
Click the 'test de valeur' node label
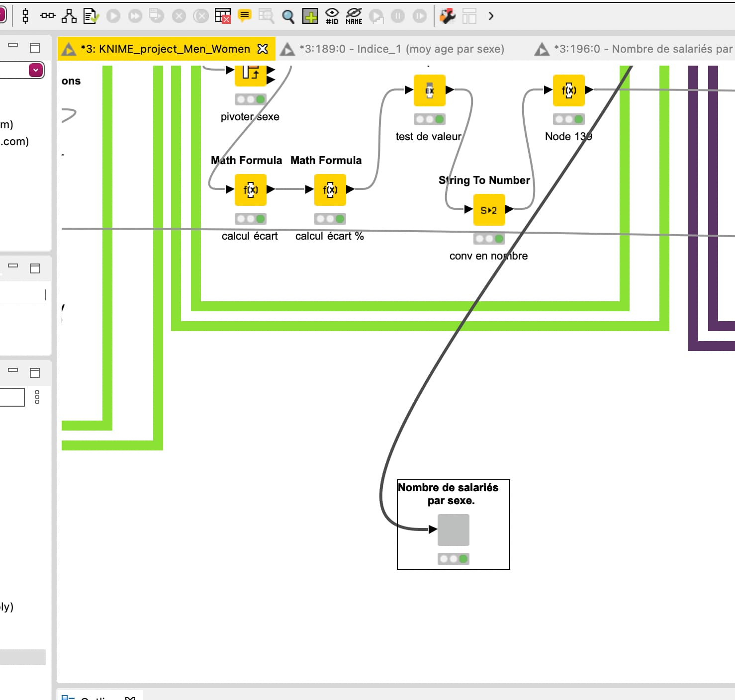429,137
